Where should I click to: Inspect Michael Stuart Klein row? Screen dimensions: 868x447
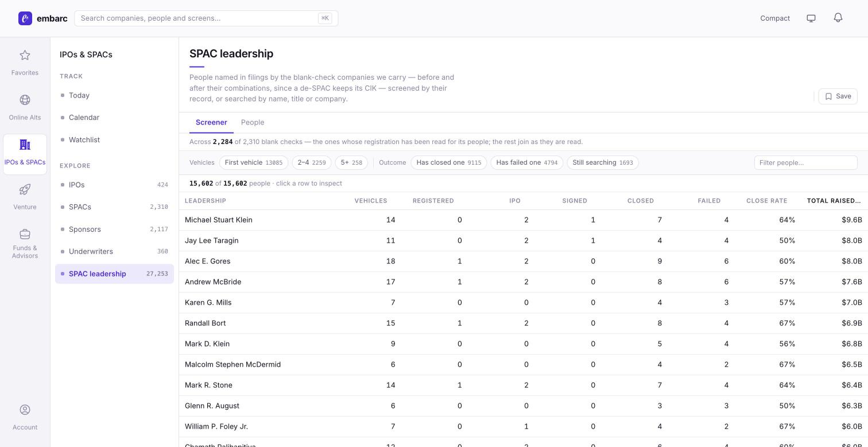524,220
